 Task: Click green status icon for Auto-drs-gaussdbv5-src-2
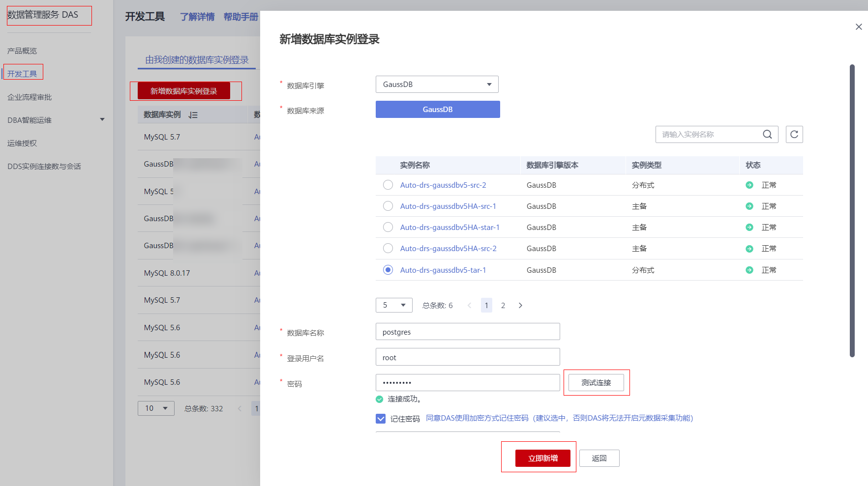[x=749, y=185]
